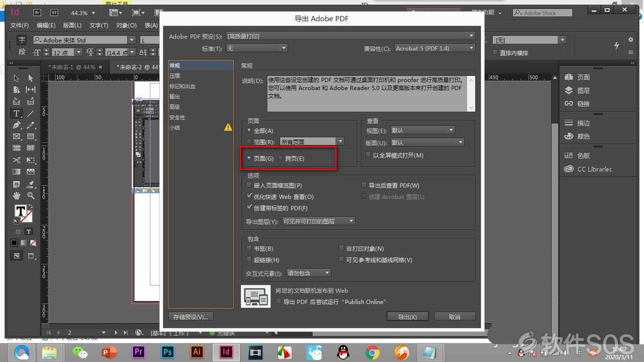Select the Pen tool
Screen dimensions: 644x362
tap(17, 125)
